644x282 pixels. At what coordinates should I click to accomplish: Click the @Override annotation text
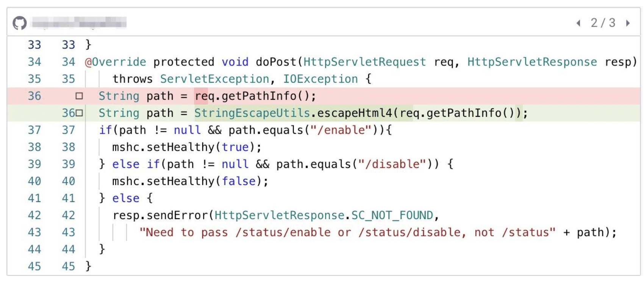(x=116, y=62)
